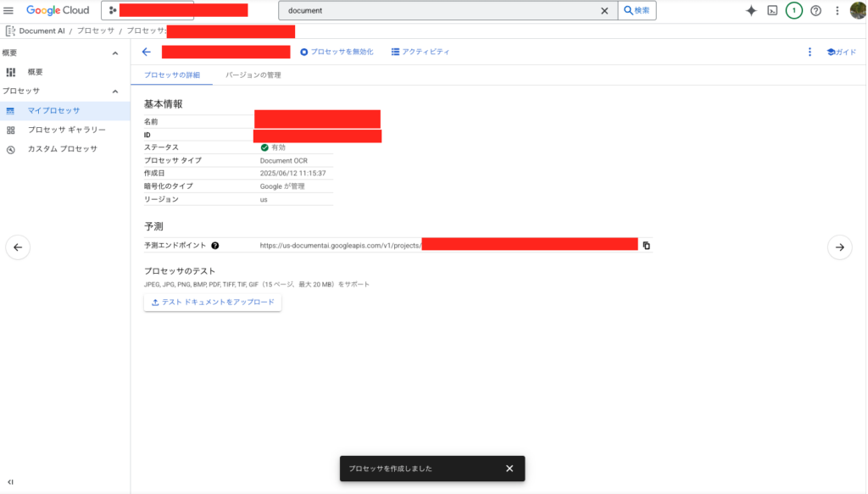This screenshot has height=494, width=868.
Task: Dismiss the プロセッサを作成しました toast
Action: click(x=509, y=468)
